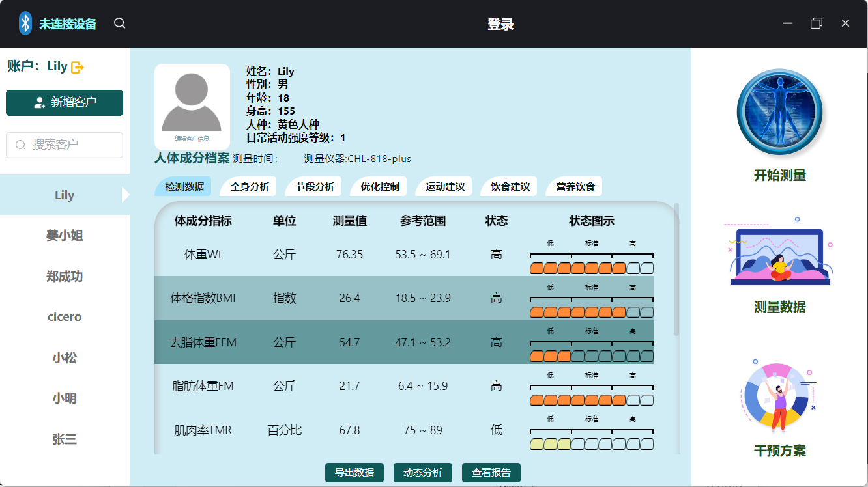Click the 肌肉率TMR row label
The height and width of the screenshot is (487, 868).
click(203, 430)
